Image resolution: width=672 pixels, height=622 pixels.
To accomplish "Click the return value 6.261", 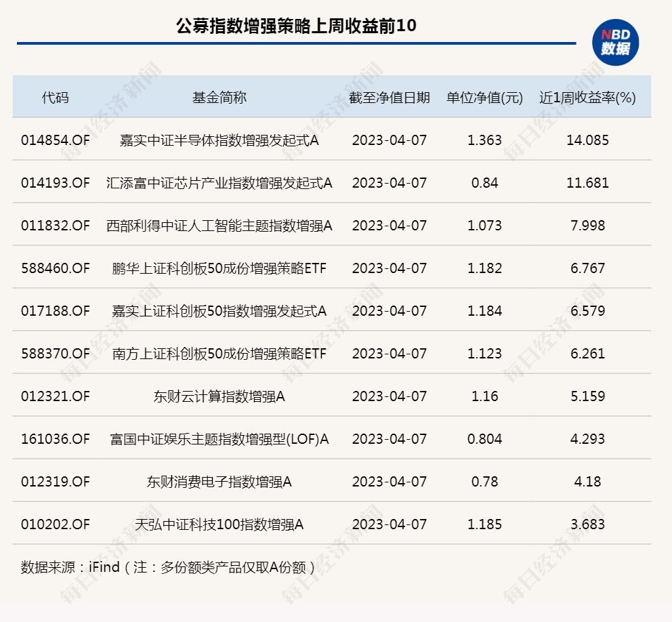I will (587, 354).
